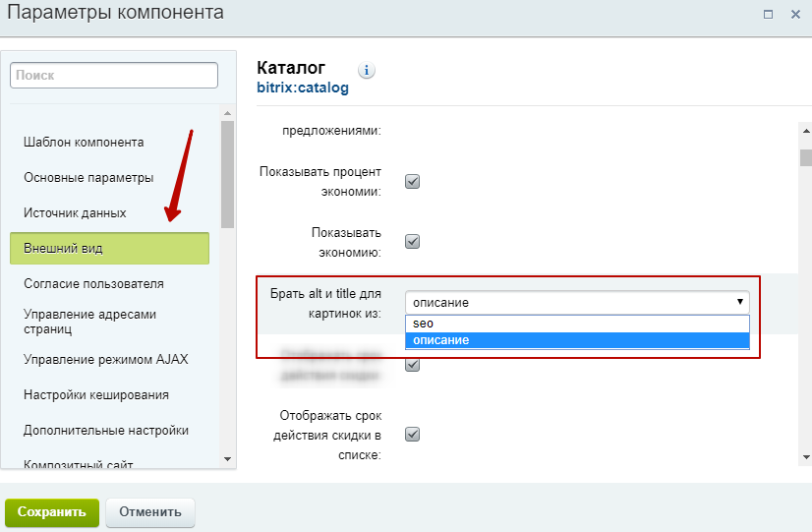Uncheck the Показывать экономию checkbox
Viewport: 812px width, 532px height.
click(x=413, y=241)
